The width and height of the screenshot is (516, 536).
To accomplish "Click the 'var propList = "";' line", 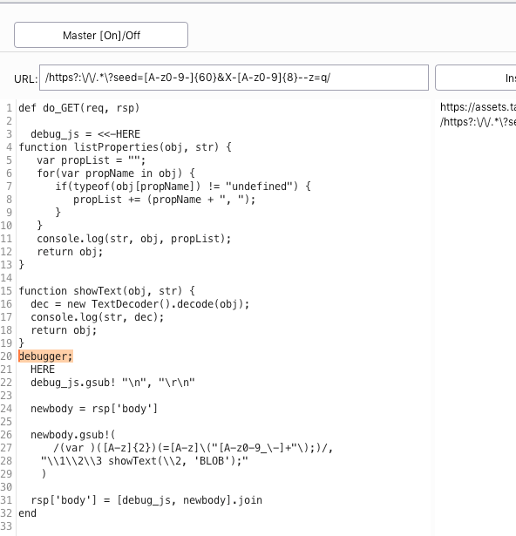I will [91, 160].
